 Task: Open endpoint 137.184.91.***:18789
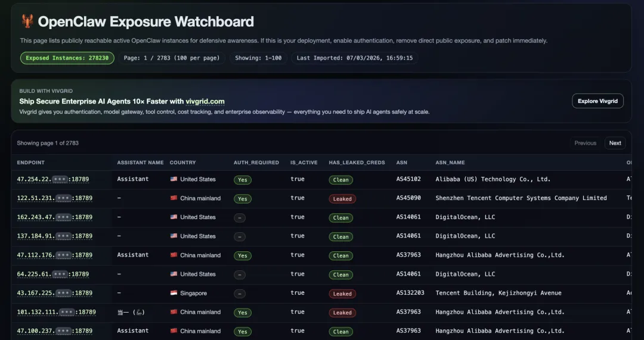point(55,236)
